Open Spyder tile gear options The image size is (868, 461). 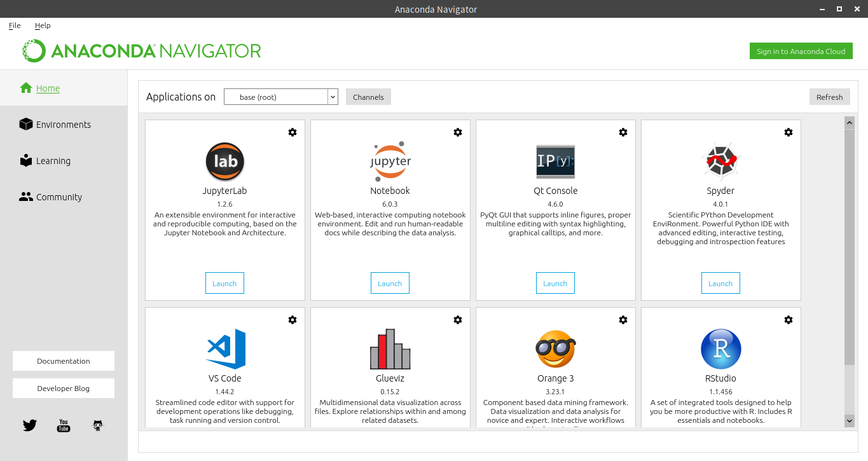click(x=789, y=132)
